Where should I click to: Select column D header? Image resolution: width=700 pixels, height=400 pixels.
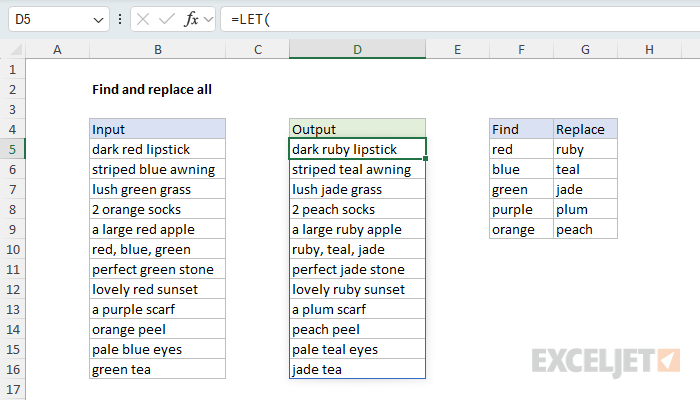point(357,50)
